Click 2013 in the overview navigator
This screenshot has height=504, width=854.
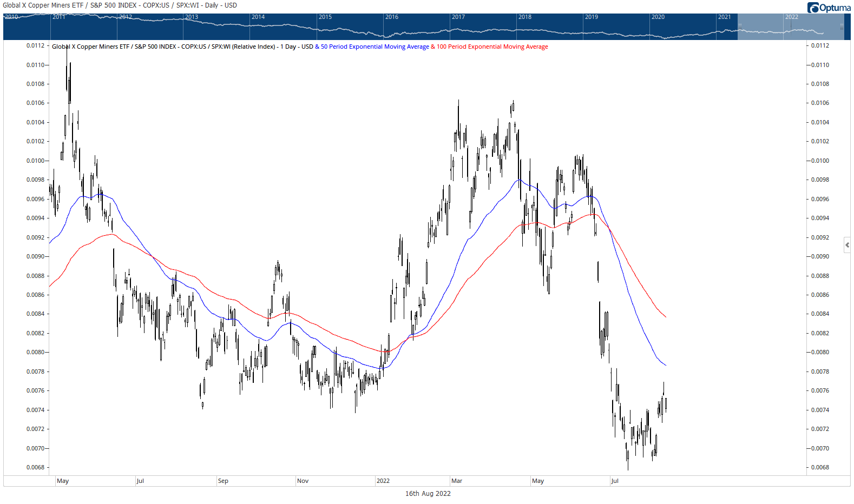click(x=192, y=17)
